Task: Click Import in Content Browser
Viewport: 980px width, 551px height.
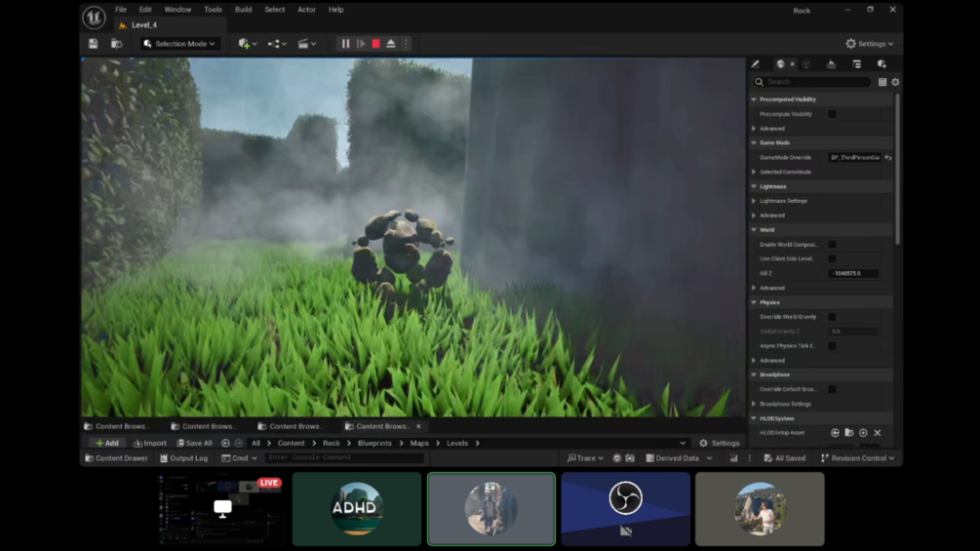Action: coord(150,443)
